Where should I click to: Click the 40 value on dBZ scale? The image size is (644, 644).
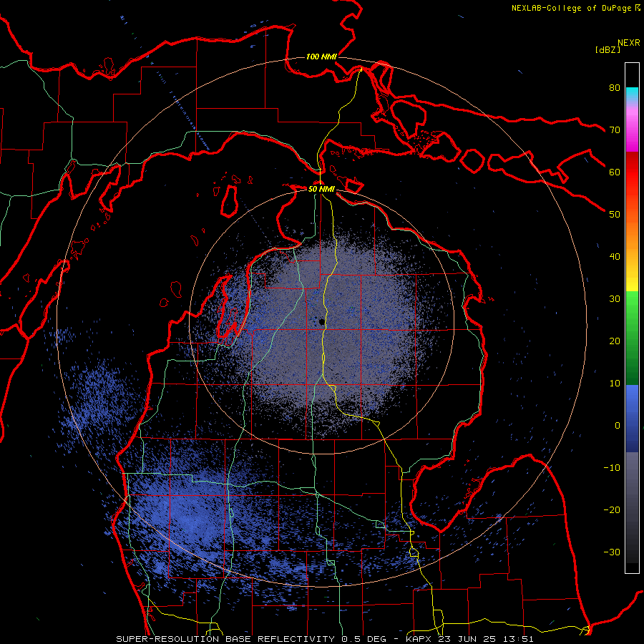tap(615, 257)
